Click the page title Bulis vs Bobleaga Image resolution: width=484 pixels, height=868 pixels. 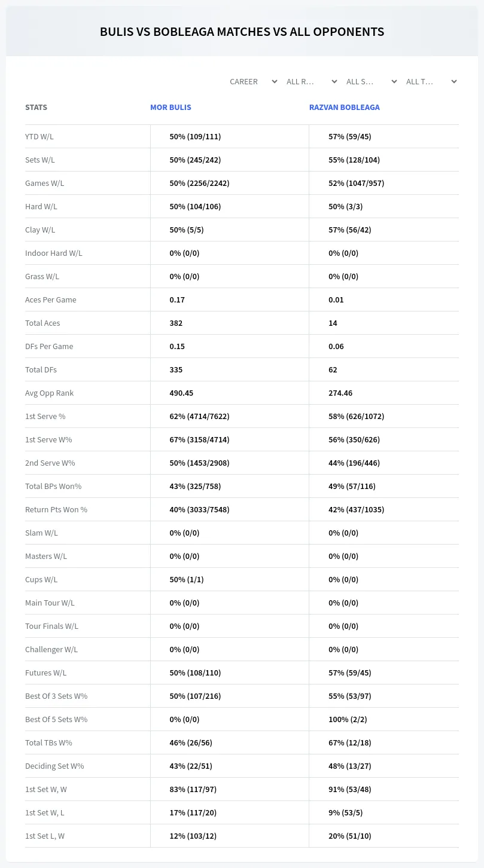point(242,32)
